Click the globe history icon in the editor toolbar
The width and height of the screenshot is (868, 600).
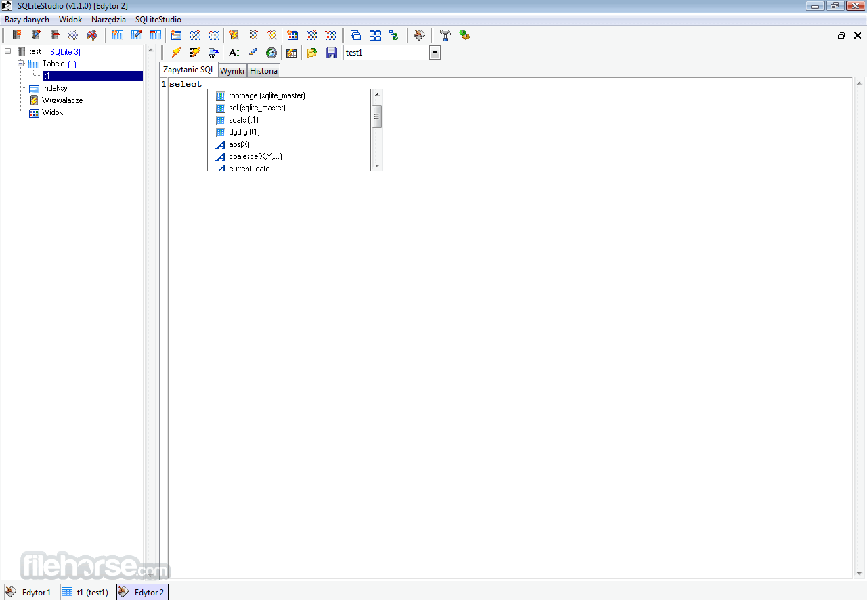271,52
